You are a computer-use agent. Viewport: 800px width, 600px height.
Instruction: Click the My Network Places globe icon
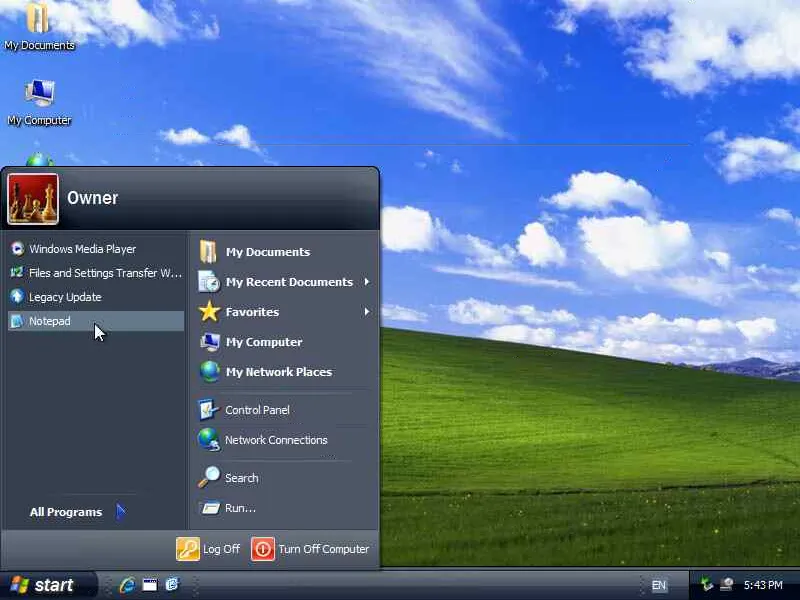pyautogui.click(x=210, y=372)
